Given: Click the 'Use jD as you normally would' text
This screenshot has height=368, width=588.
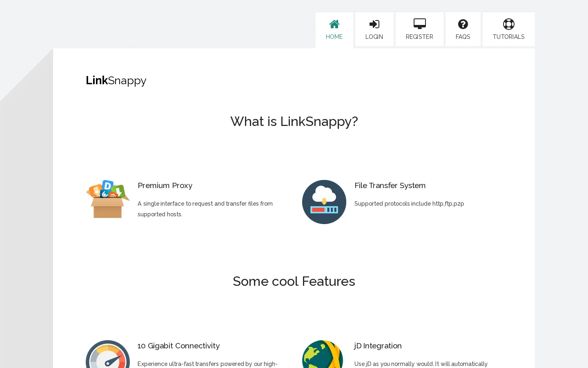Looking at the screenshot, I should point(421,364).
